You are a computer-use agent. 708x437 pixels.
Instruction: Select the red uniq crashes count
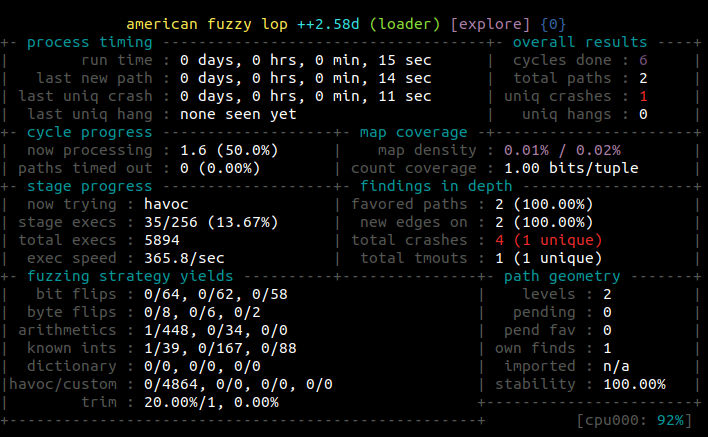point(644,96)
